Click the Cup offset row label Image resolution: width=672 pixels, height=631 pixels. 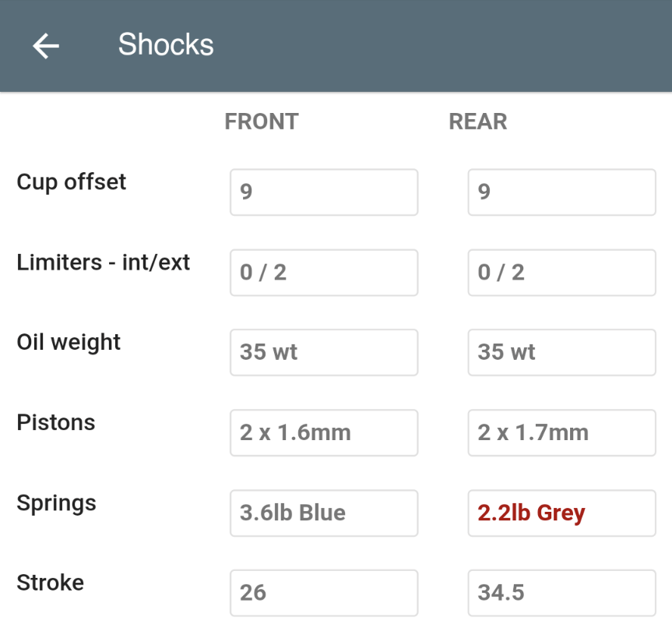[x=71, y=182]
